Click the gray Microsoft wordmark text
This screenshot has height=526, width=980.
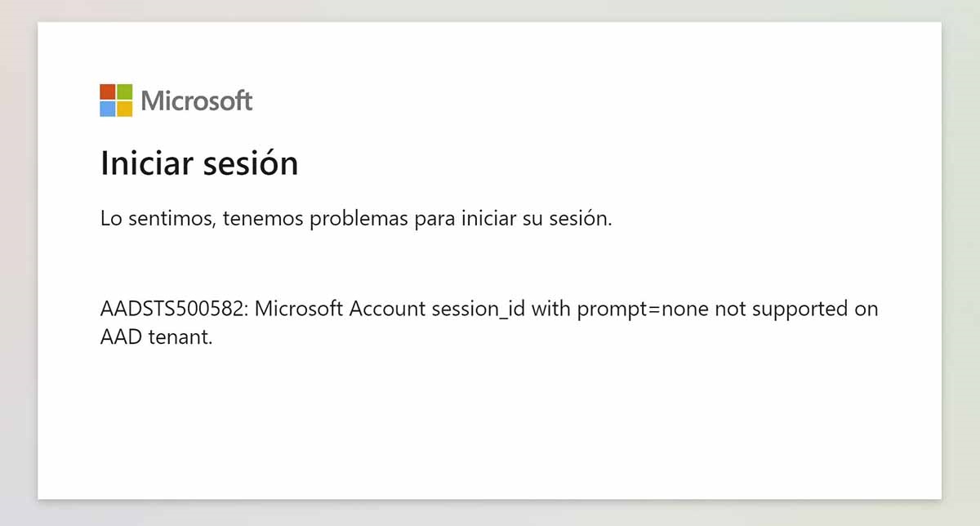pos(196,101)
